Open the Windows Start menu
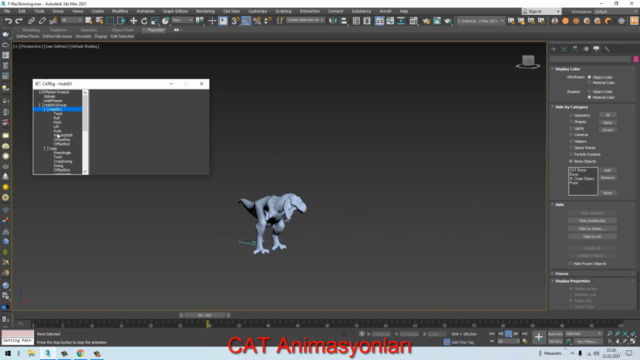Screen dimensions: 640x360 tap(7, 353)
